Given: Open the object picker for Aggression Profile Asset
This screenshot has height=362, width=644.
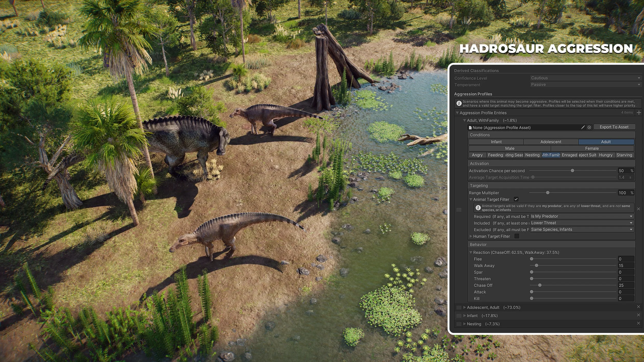Looking at the screenshot, I should (589, 127).
